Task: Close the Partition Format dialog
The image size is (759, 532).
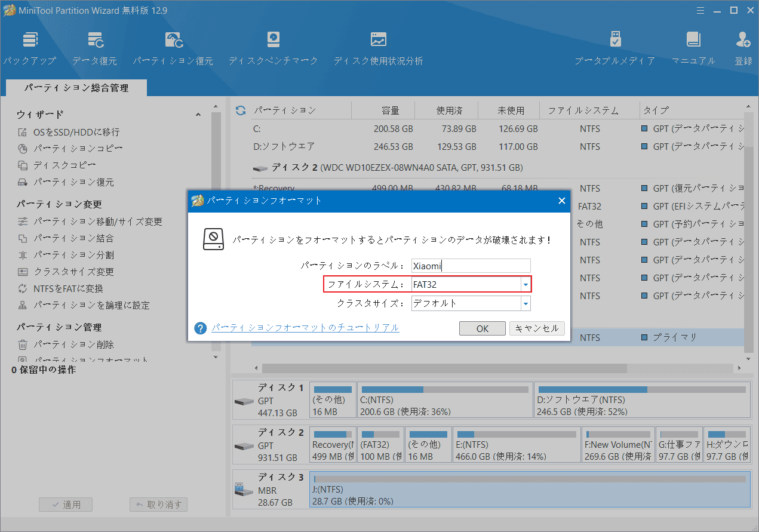Action: [x=561, y=201]
